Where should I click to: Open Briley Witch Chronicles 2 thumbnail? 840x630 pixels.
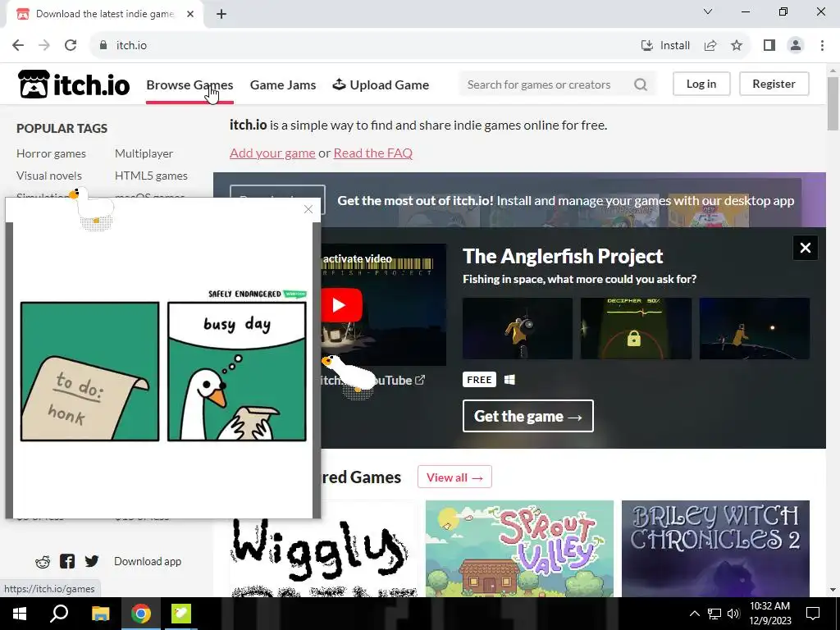point(715,549)
